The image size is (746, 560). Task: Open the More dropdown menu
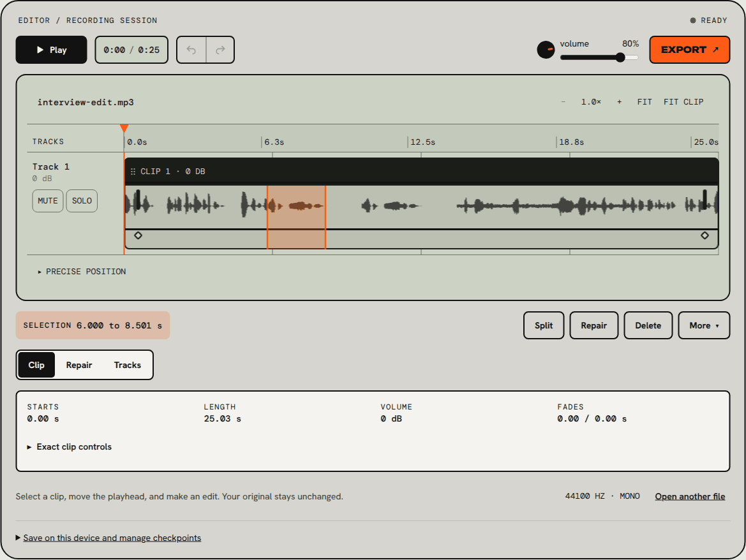704,326
